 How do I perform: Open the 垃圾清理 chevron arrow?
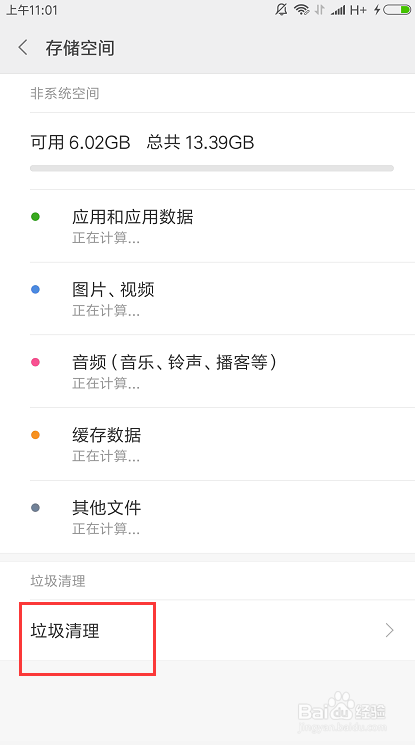389,630
